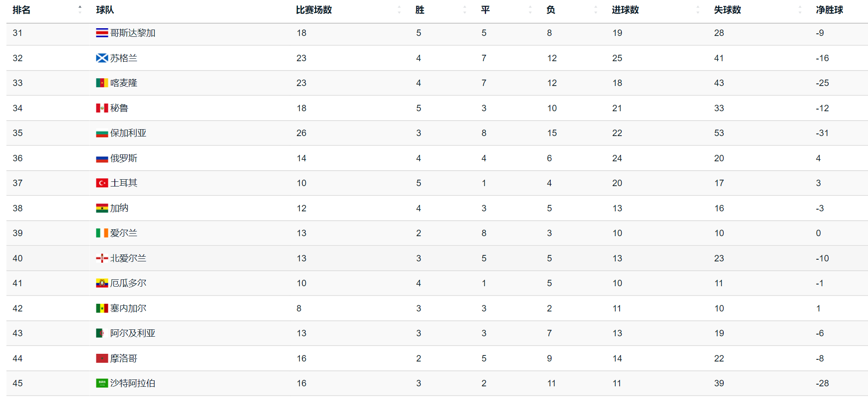Click the Costa Rica flag icon
This screenshot has width=868, height=397.
102,33
